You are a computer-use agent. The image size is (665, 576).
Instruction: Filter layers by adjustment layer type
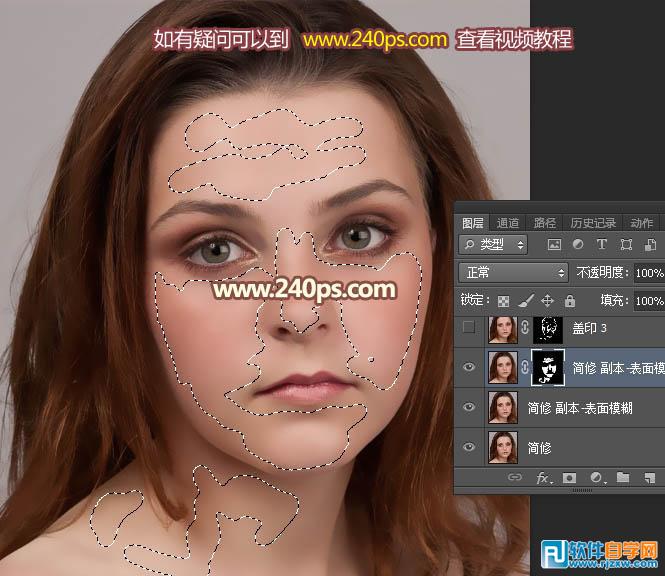578,244
